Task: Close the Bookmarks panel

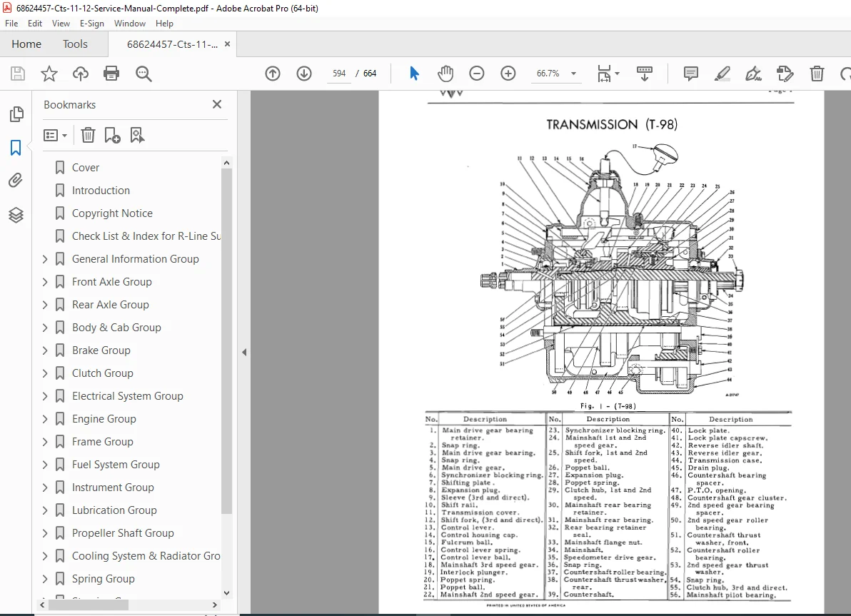Action: (217, 104)
